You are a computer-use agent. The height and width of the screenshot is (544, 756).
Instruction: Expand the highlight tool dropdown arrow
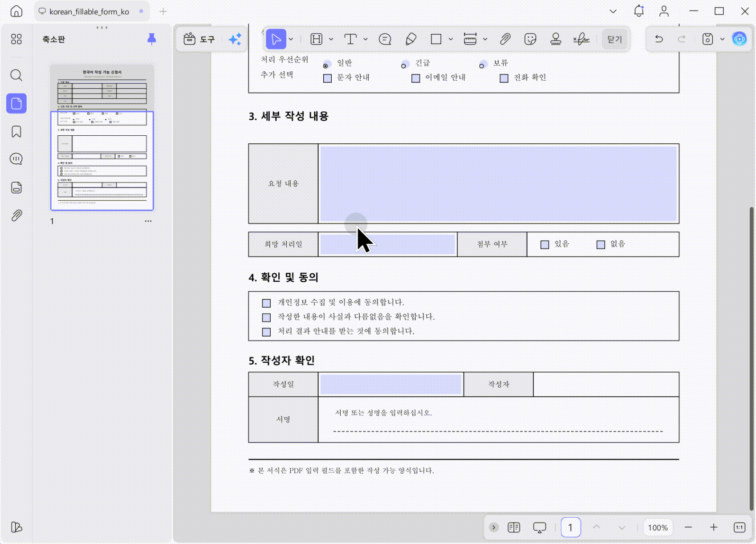click(x=331, y=39)
